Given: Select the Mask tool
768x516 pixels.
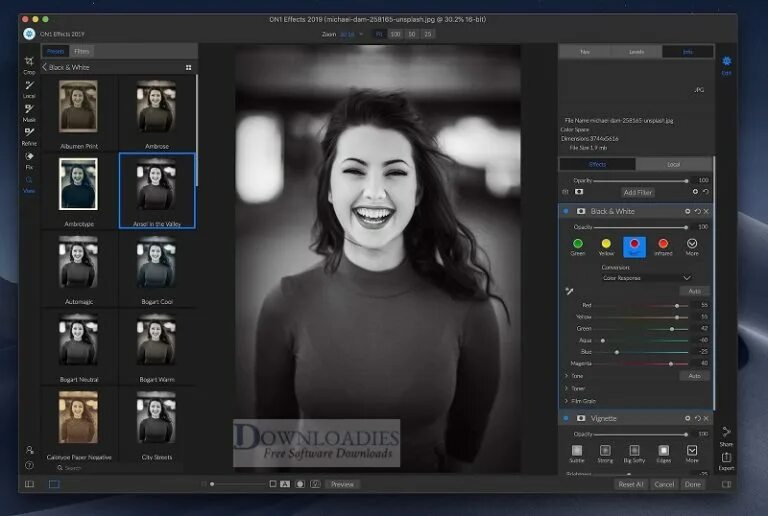Looking at the screenshot, I should click(29, 113).
